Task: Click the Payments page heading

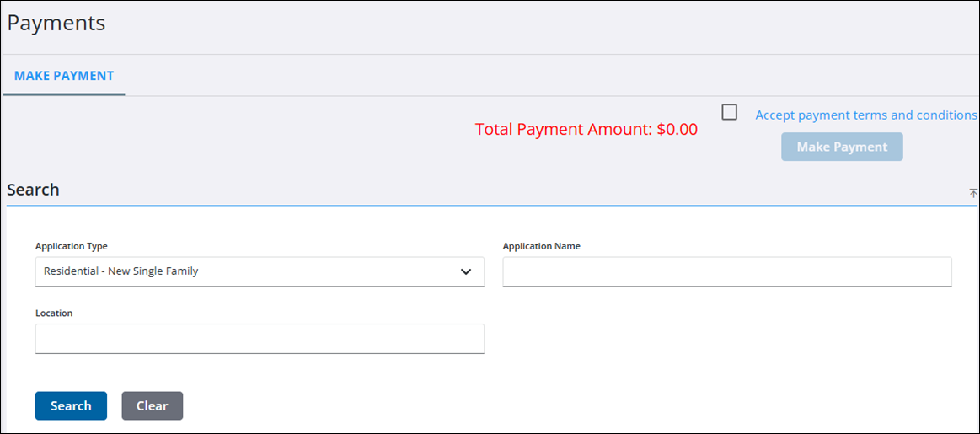Action: pos(56,23)
